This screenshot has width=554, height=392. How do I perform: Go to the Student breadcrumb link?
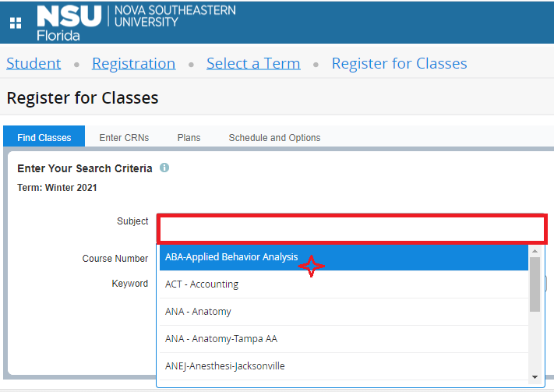[34, 64]
